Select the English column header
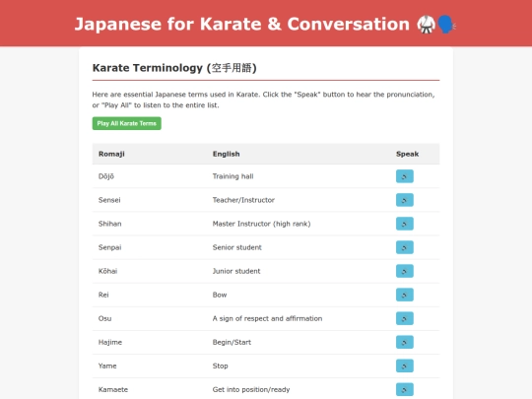Screen dimensions: 532x399 pos(226,154)
